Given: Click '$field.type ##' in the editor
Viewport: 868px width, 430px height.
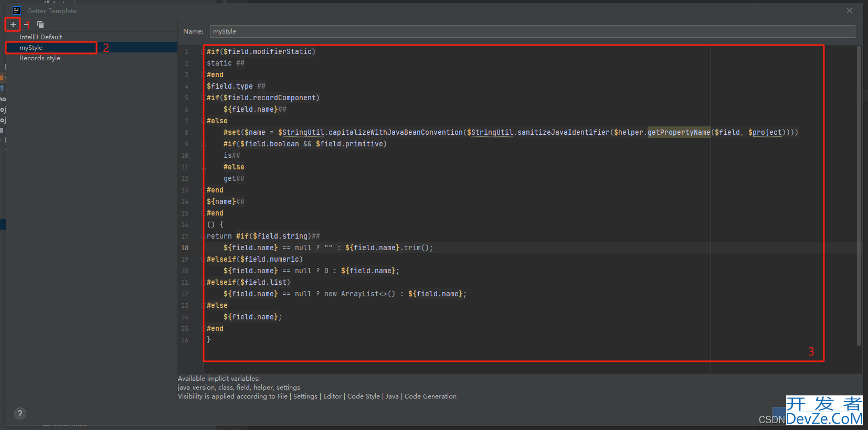Looking at the screenshot, I should 236,86.
